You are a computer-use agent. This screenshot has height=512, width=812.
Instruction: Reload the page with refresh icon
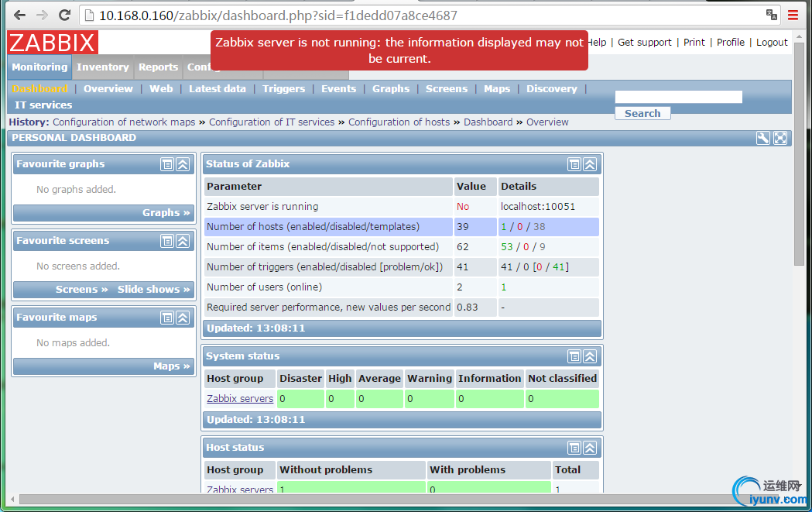click(64, 15)
